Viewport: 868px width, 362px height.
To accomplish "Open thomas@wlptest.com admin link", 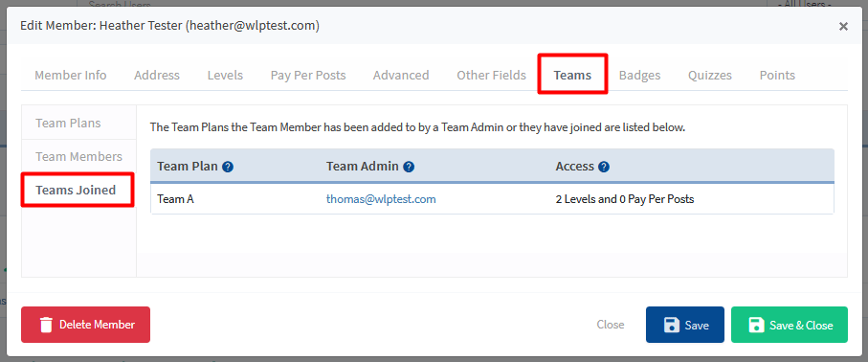I will (x=381, y=199).
